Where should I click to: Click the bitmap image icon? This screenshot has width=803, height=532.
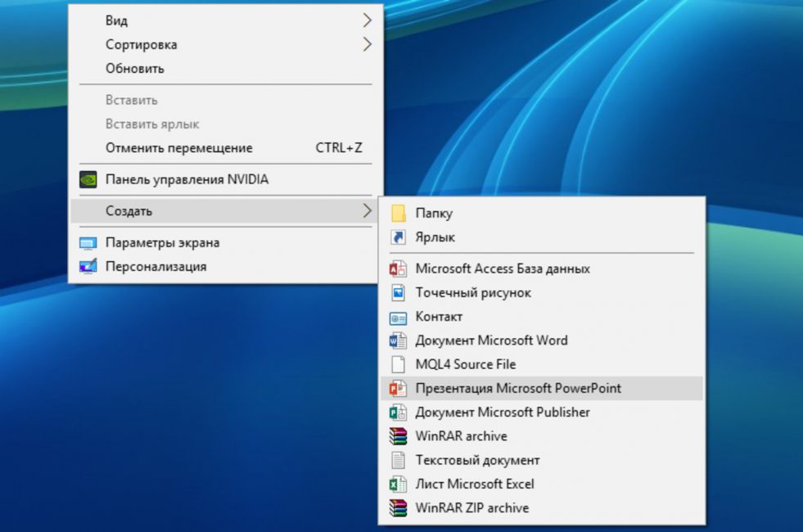(399, 293)
